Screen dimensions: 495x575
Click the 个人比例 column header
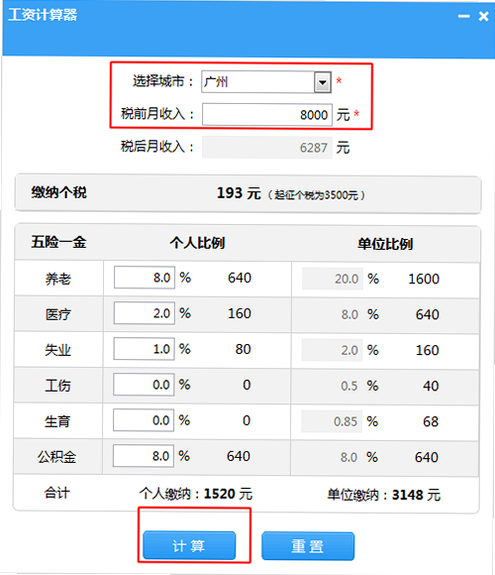197,243
